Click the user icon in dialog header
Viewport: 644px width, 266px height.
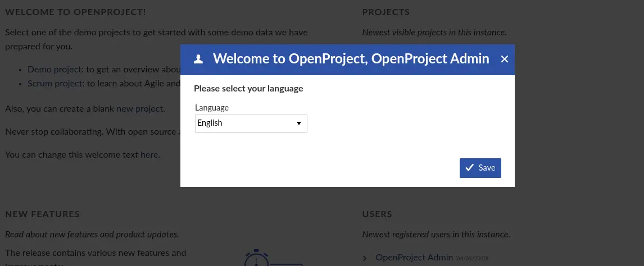pos(198,59)
